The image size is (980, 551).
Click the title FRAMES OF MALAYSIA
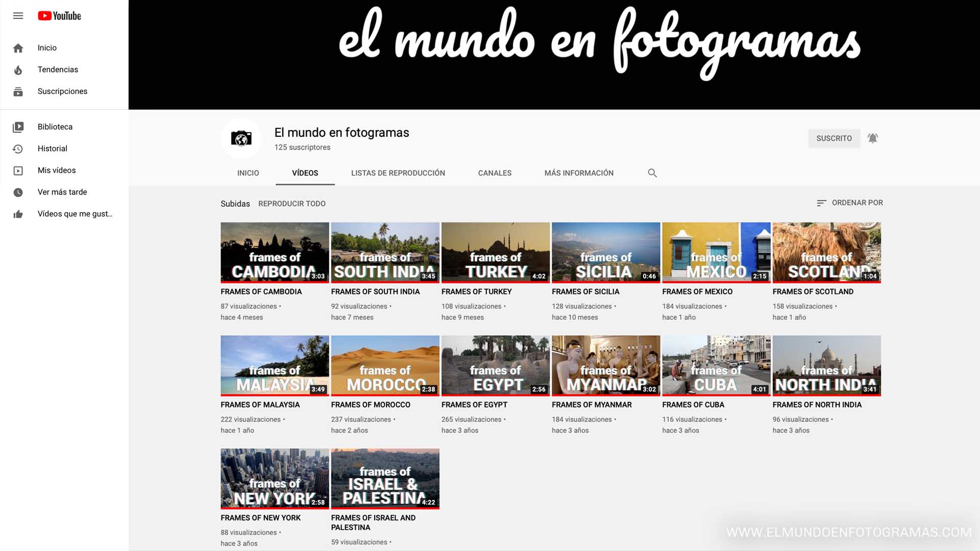tap(260, 405)
